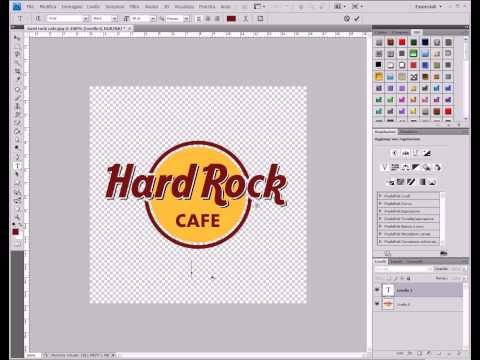Open the anti-aliasing method dropdown
480x360 pixels.
click(x=186, y=19)
